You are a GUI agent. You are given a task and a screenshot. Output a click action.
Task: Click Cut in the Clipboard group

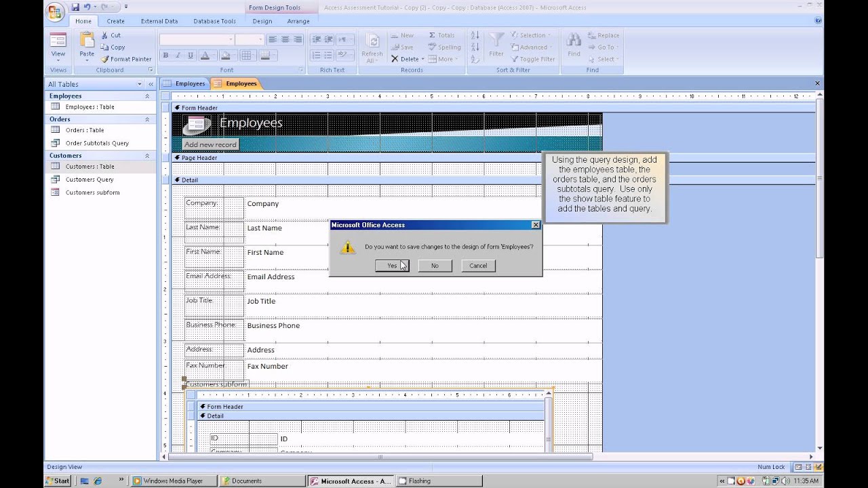[111, 35]
